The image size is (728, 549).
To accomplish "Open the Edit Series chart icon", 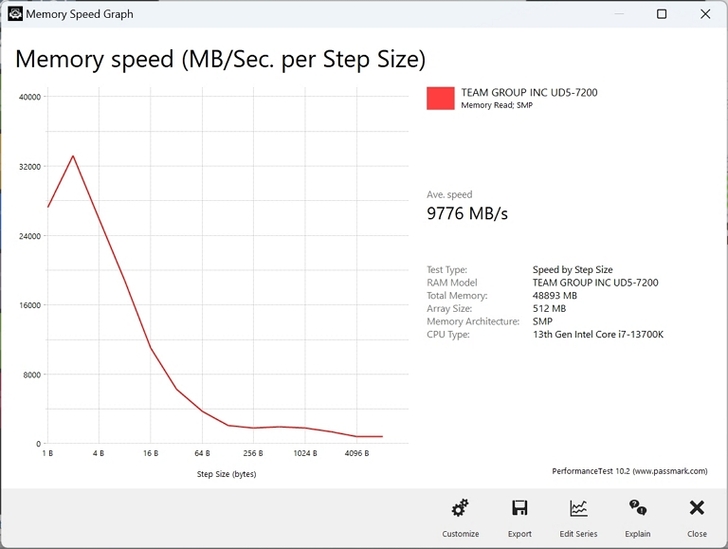I will coord(578,508).
